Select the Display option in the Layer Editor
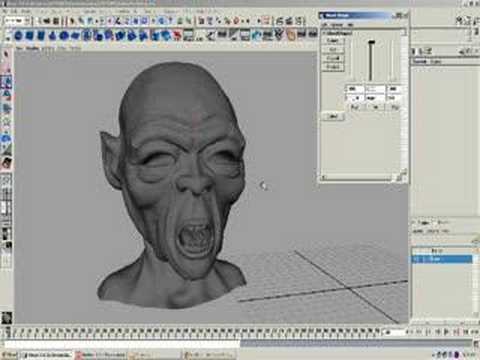The width and height of the screenshot is (480, 360). point(424,222)
